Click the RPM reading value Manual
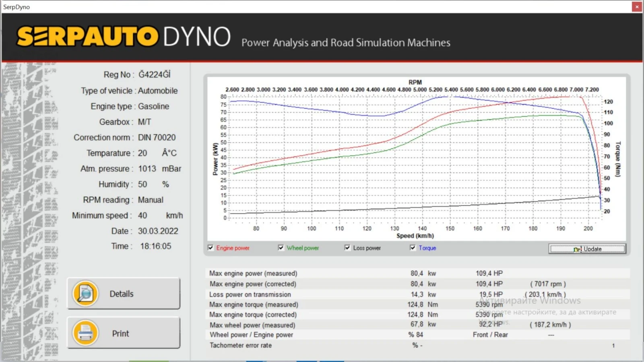The height and width of the screenshot is (362, 644). (x=151, y=200)
